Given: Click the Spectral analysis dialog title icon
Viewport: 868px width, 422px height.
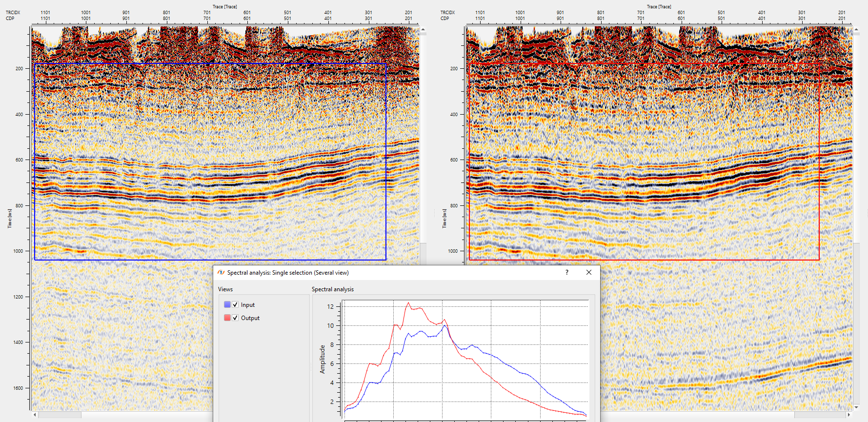Looking at the screenshot, I should [x=221, y=272].
